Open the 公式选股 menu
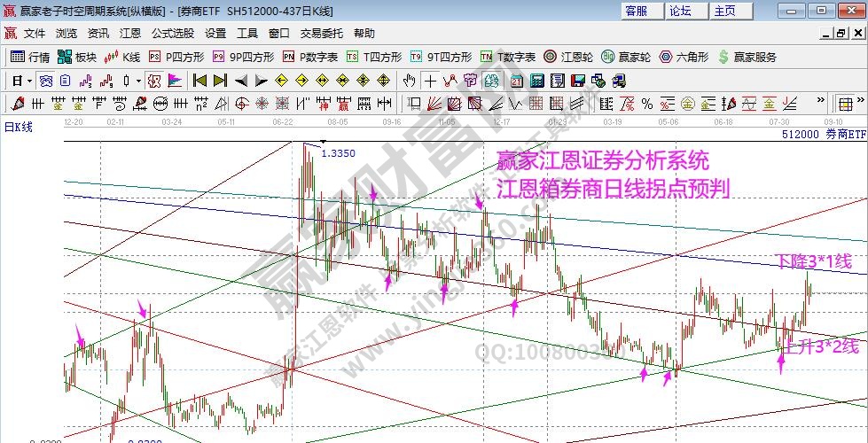The height and width of the screenshot is (443, 868). (x=173, y=33)
